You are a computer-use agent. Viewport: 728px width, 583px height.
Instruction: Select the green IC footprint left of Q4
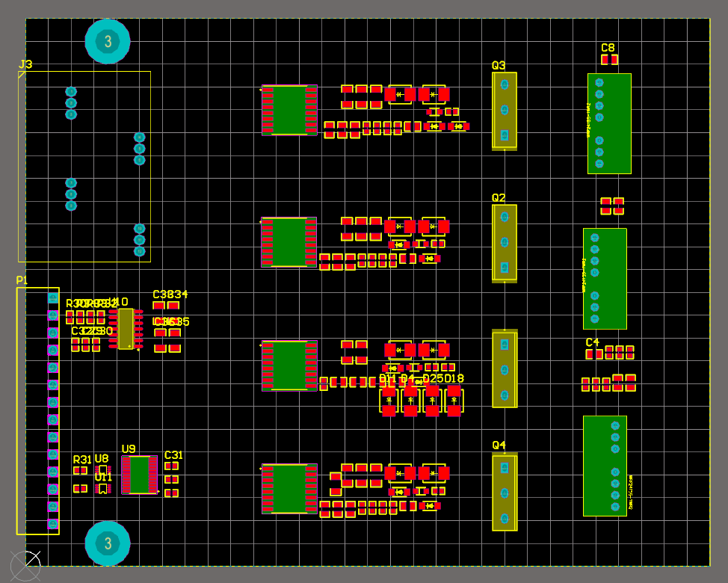[289, 488]
